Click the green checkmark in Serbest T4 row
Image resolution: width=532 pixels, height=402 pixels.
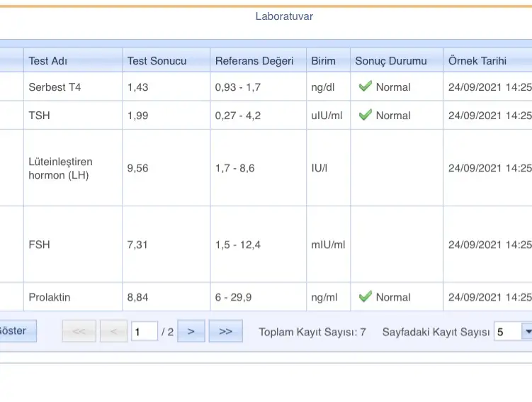pos(365,86)
